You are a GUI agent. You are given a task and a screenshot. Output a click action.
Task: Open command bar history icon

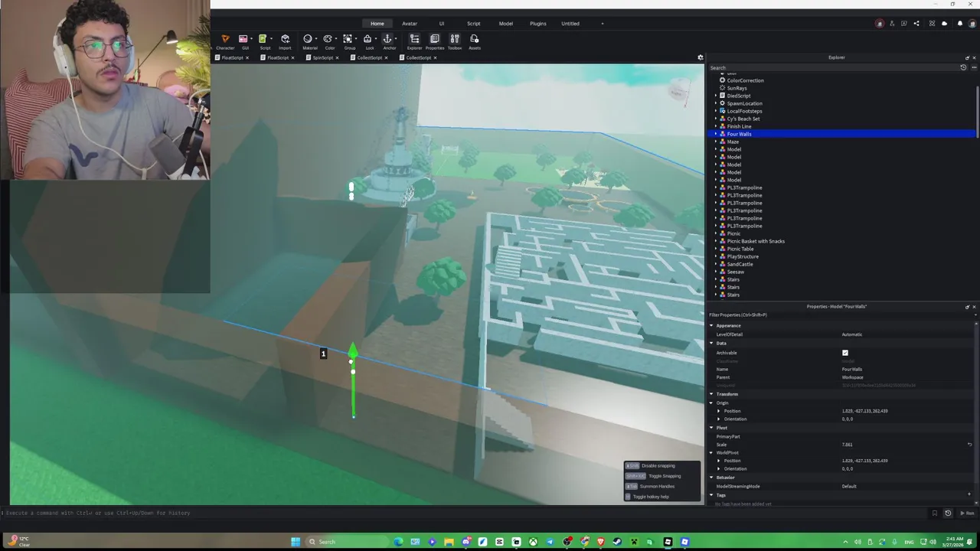point(948,514)
